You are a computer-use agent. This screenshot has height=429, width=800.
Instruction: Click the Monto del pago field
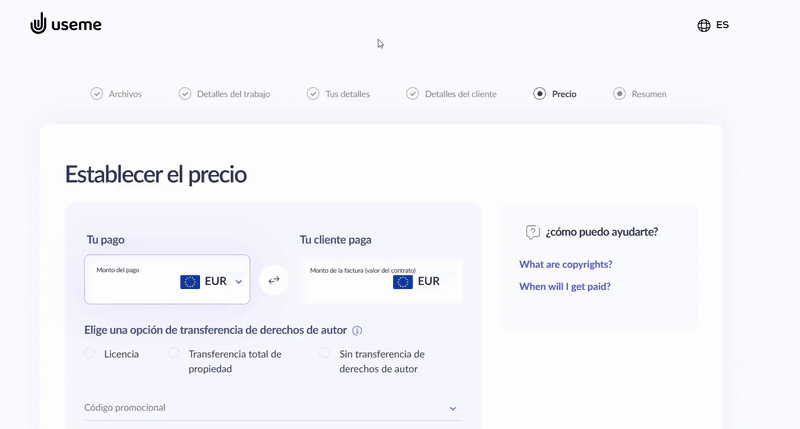(167, 280)
